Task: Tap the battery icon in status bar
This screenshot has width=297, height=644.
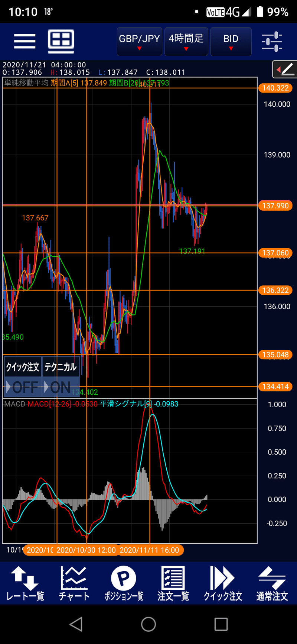Action: pyautogui.click(x=260, y=12)
